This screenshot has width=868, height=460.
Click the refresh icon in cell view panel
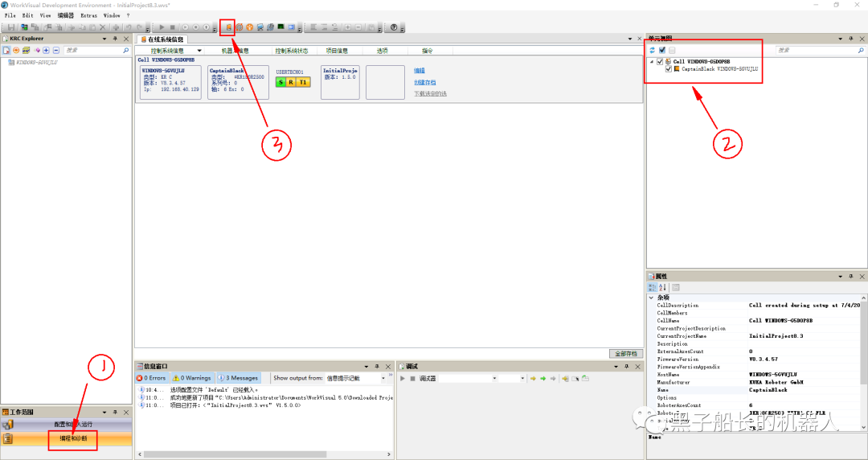coord(652,50)
